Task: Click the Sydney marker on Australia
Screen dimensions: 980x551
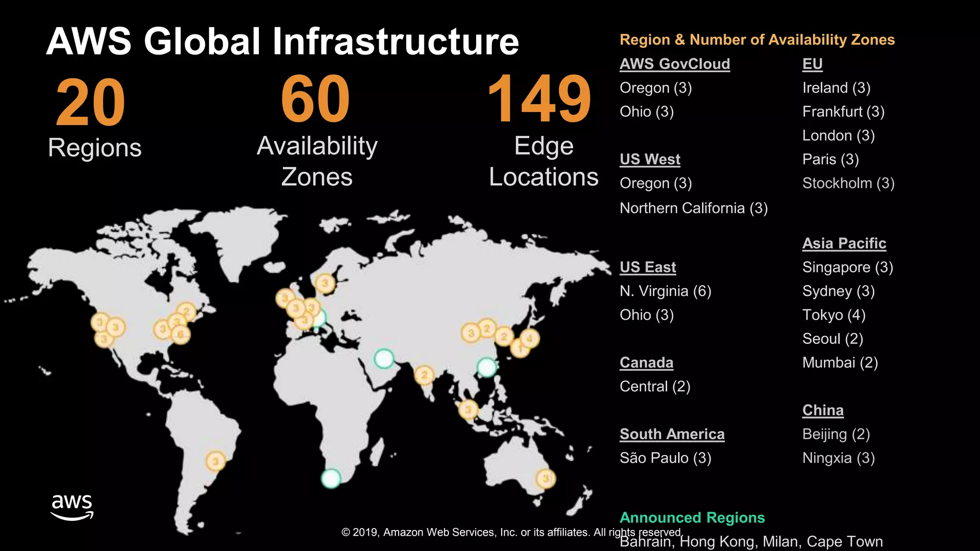Action: click(546, 478)
